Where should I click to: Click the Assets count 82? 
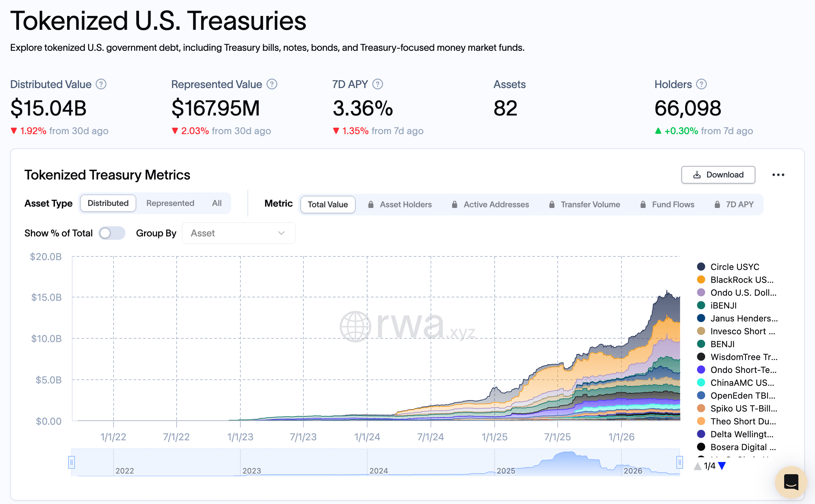coord(505,108)
